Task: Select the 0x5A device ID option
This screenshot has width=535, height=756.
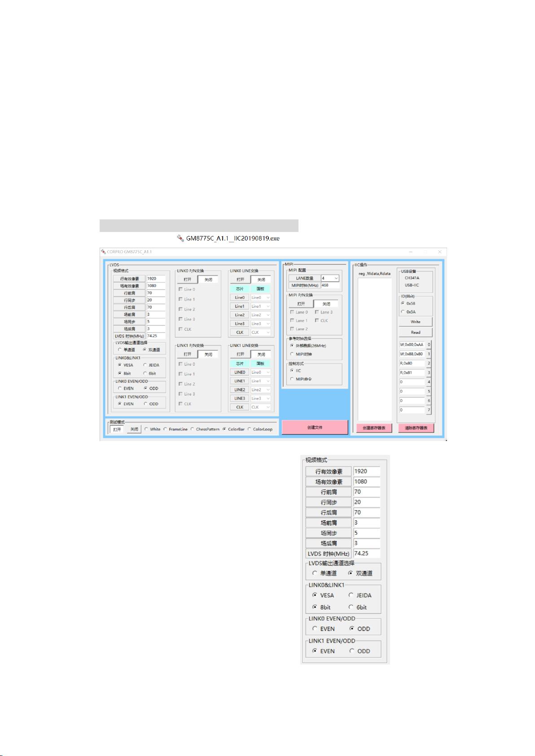Action: click(403, 312)
